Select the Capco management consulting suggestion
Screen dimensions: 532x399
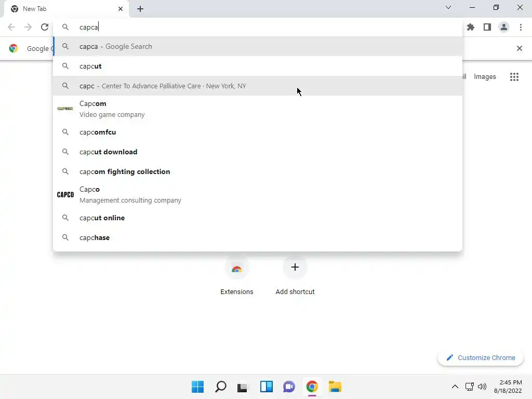point(258,194)
